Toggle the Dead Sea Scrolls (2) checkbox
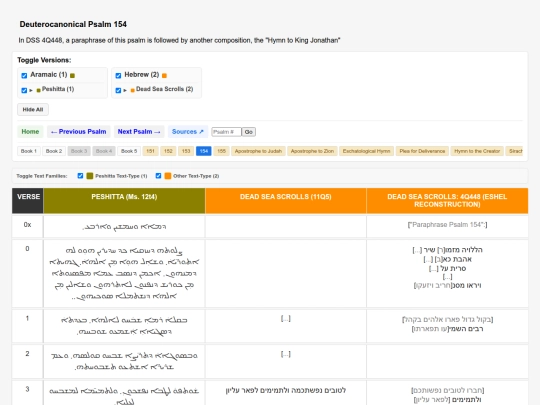Screen dimensions: 540x405 coord(118,90)
